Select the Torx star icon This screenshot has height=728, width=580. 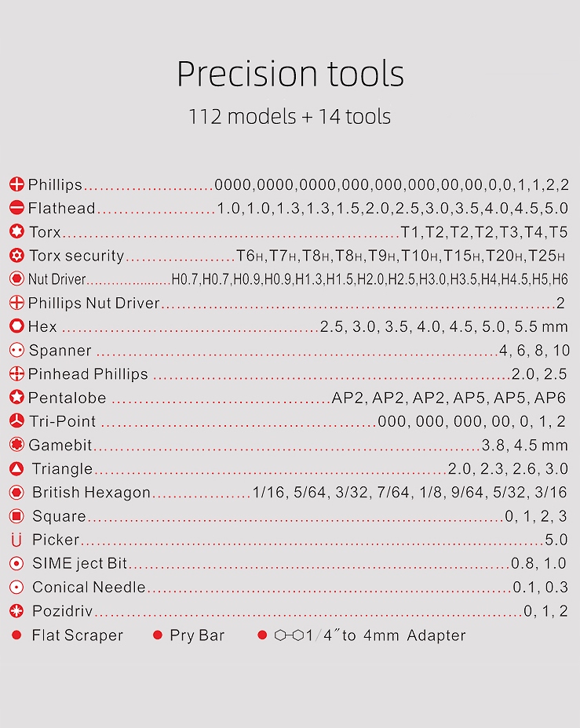tap(16, 232)
